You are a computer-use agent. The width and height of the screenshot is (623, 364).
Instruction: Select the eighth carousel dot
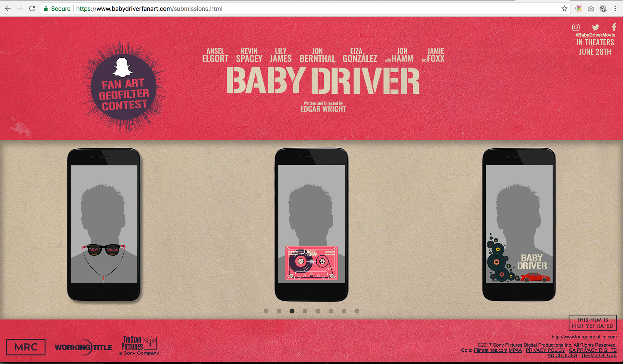[357, 311]
